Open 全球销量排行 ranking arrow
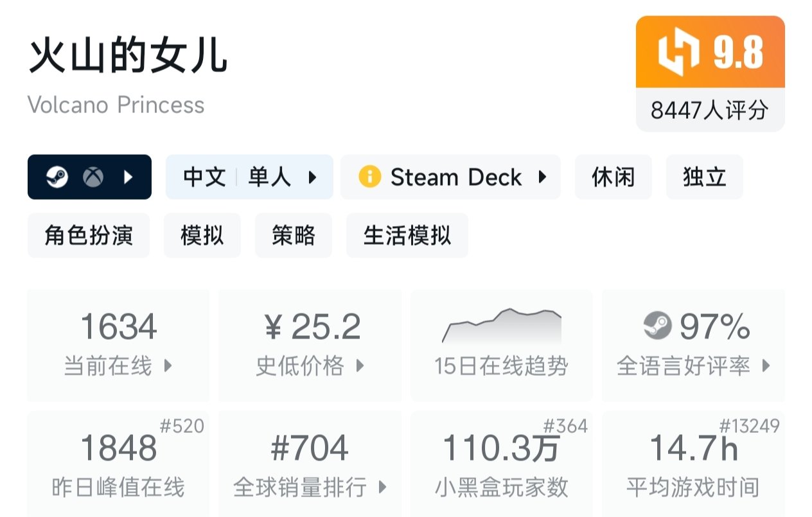This screenshot has width=812, height=517. point(382,487)
